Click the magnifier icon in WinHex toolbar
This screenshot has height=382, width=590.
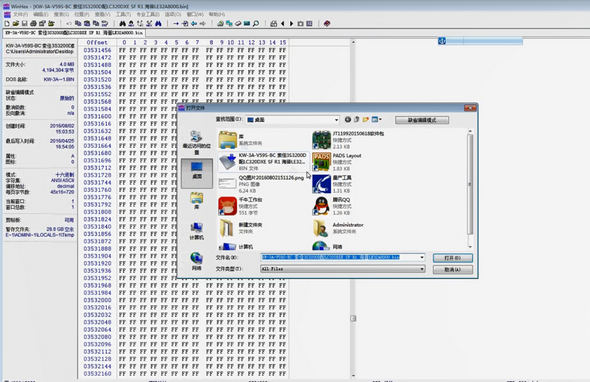pos(256,23)
